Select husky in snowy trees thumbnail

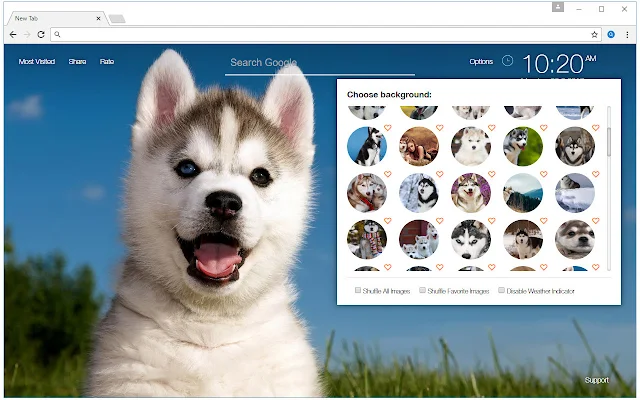(x=419, y=193)
